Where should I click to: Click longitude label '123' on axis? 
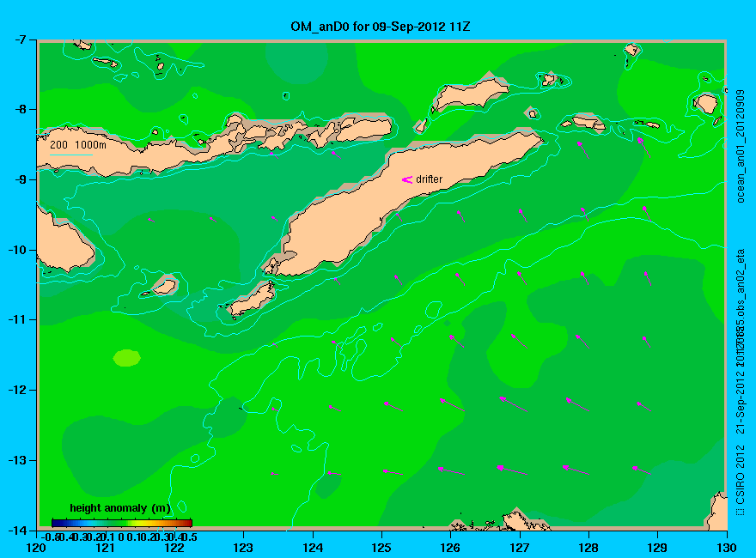tap(243, 548)
